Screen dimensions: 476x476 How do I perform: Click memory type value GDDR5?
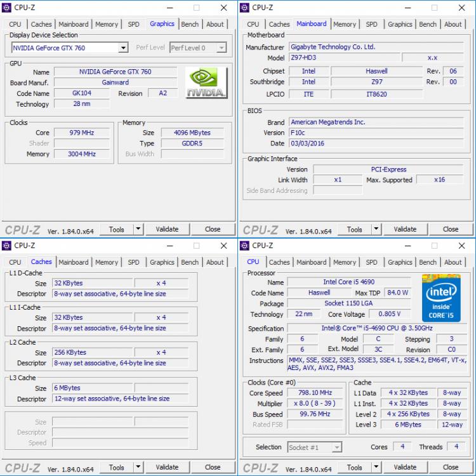(192, 143)
